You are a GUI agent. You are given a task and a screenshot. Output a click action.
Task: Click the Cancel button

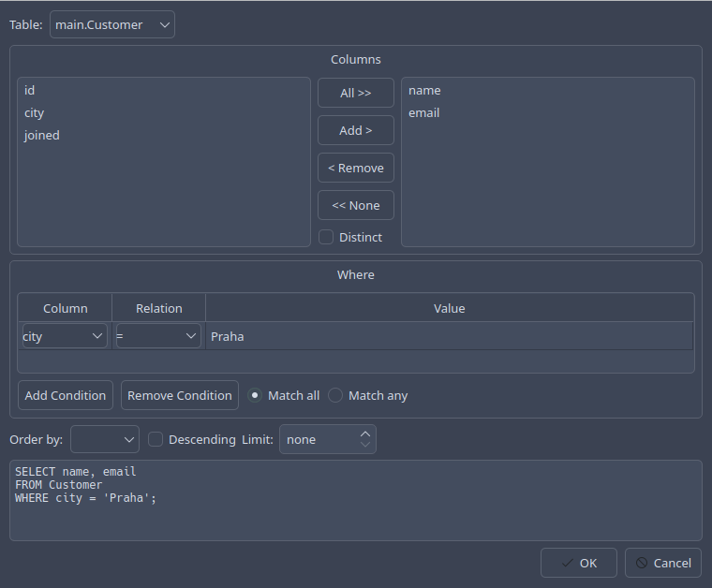(x=663, y=563)
